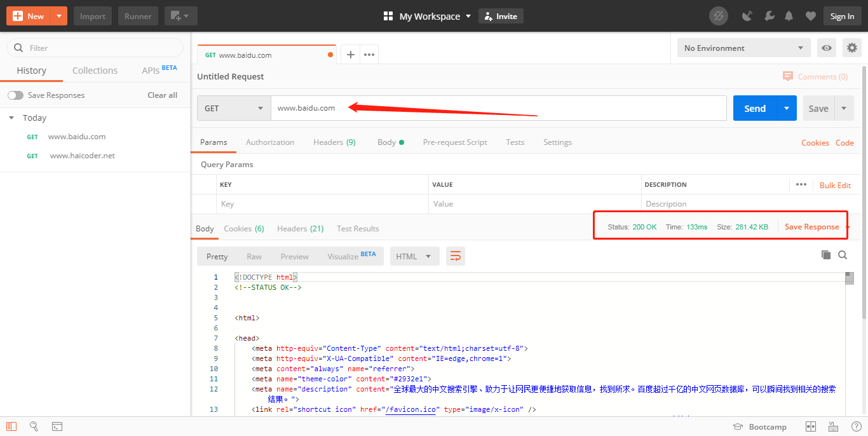Open Bootcamp in status bar
Viewport: 868px width, 436px height.
coord(760,426)
